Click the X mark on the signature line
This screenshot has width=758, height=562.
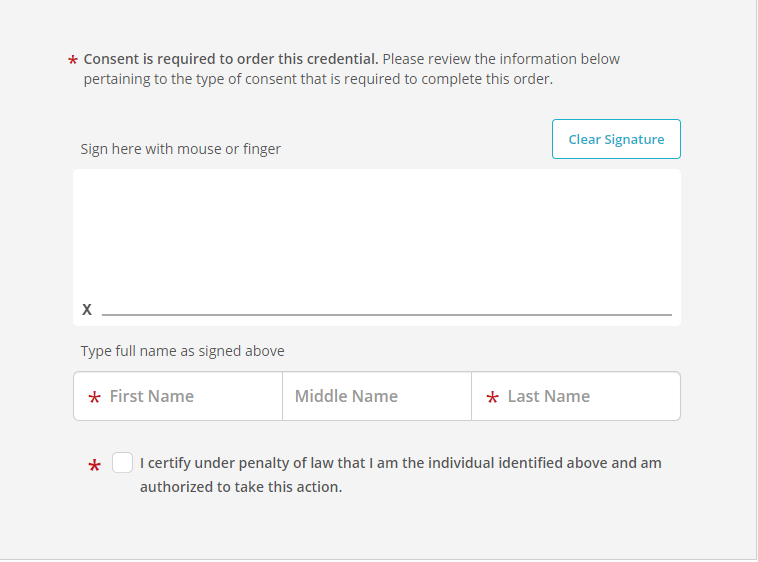87,310
